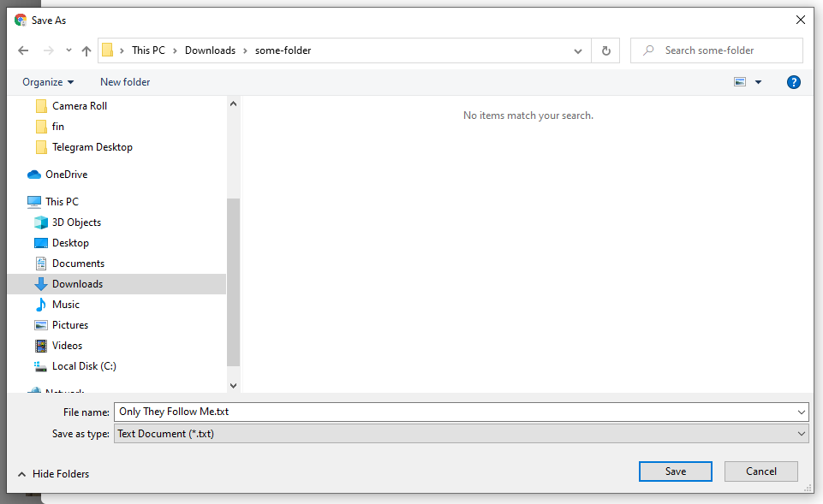The width and height of the screenshot is (823, 504).
Task: Open the view options dropdown arrow
Action: point(758,82)
